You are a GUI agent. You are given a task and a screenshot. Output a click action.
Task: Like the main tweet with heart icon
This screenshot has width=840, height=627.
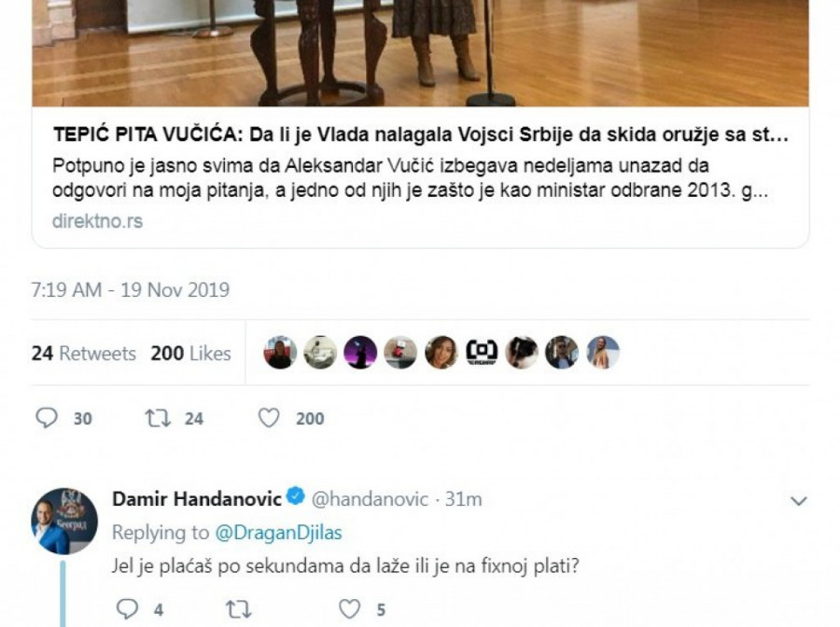tap(269, 418)
